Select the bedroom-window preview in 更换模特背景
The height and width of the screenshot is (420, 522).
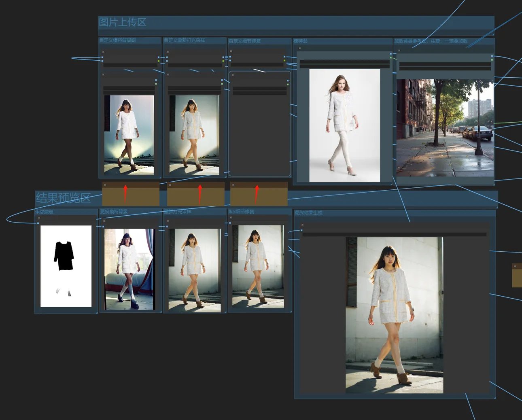tap(129, 269)
